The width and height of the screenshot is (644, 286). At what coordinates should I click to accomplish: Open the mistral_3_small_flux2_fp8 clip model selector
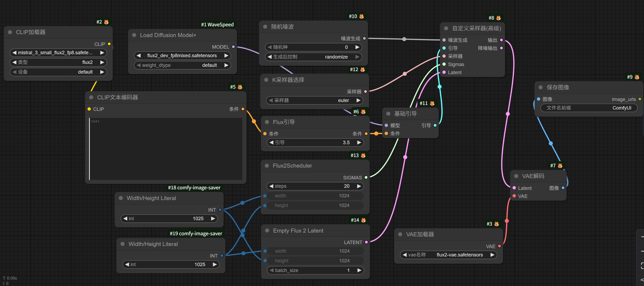58,53
